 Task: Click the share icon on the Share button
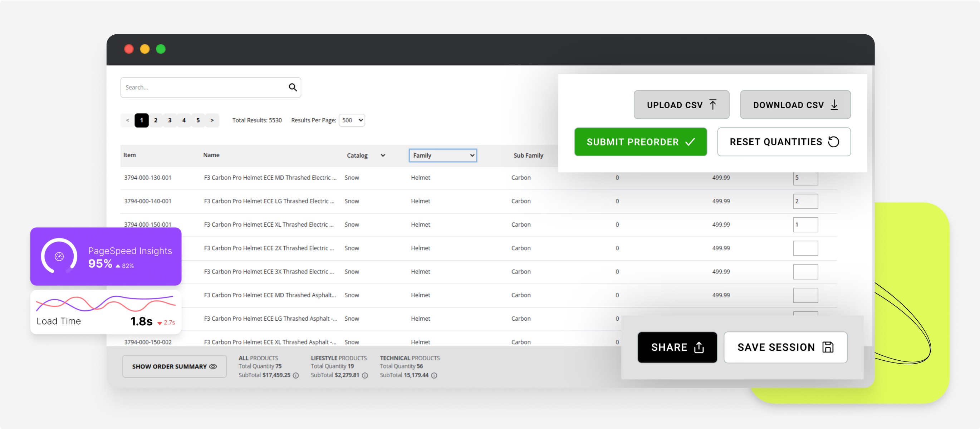point(699,347)
